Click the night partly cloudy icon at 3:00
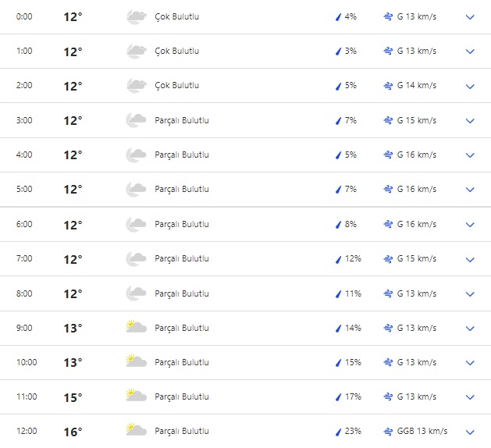Viewport: 491px width, 448px height. [136, 120]
